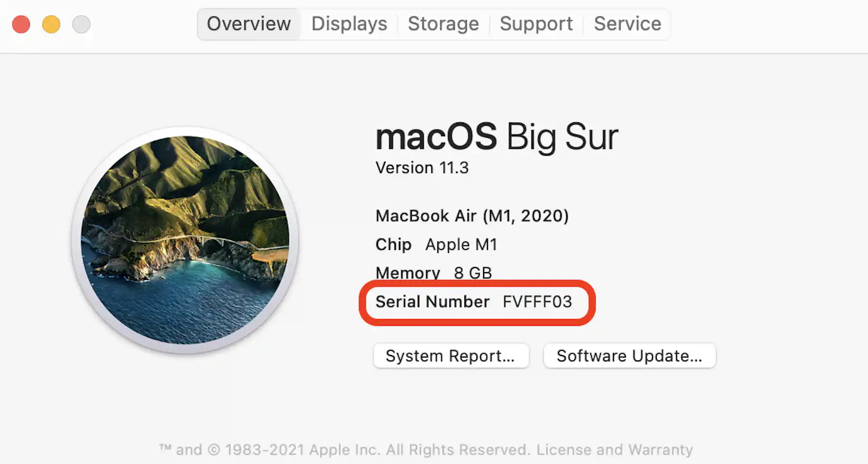Open the Storage tab
Image resolution: width=868 pixels, height=464 pixels.
(443, 24)
